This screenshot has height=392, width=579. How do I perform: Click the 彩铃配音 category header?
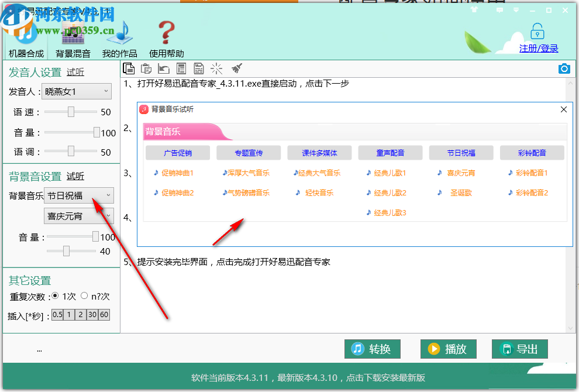pyautogui.click(x=532, y=153)
